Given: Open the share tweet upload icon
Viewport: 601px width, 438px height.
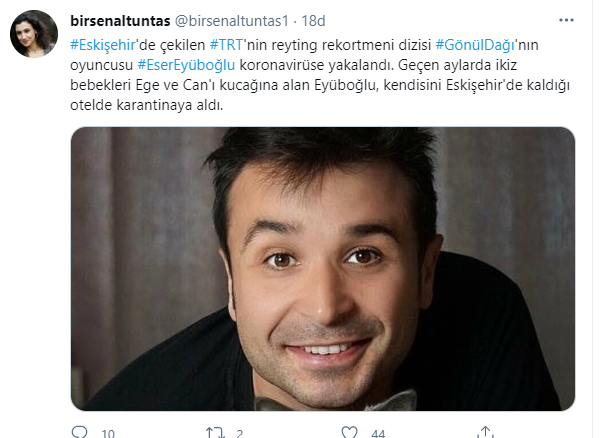Looking at the screenshot, I should (x=485, y=432).
